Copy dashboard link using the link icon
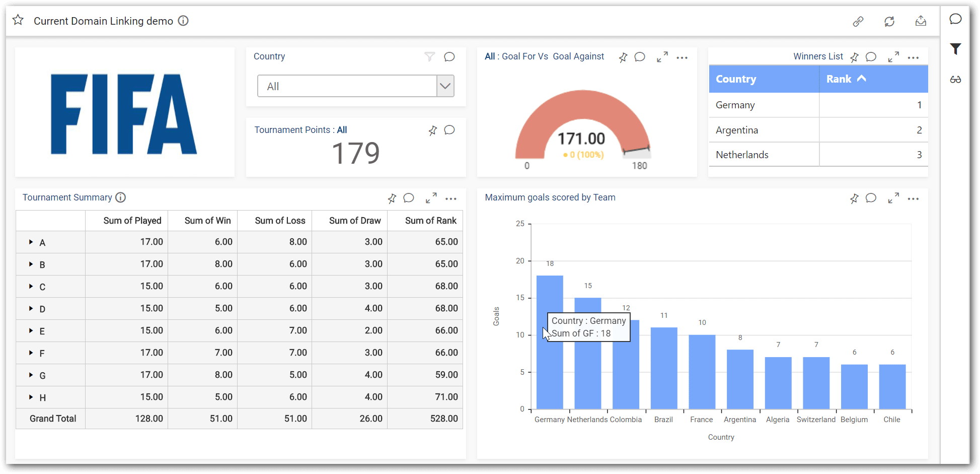This screenshot has width=980, height=474. pyautogui.click(x=858, y=21)
